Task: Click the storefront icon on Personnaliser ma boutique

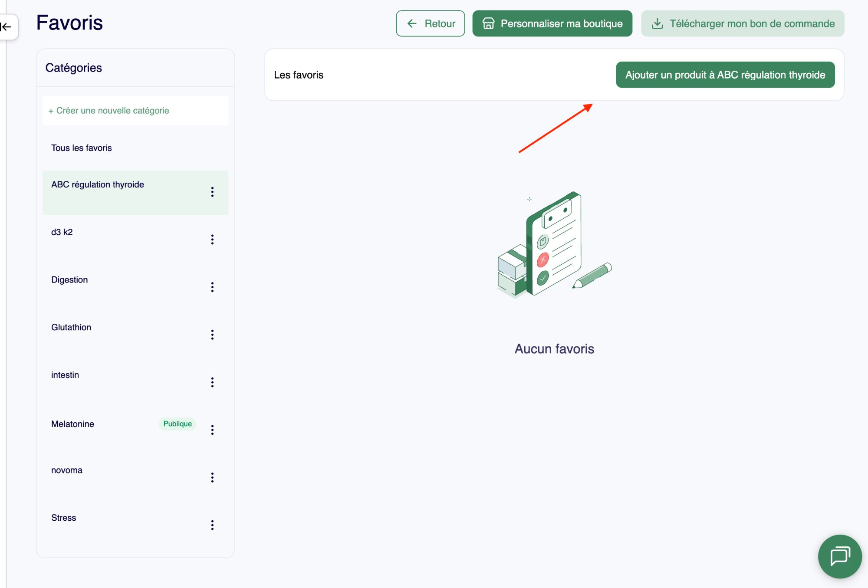Action: click(x=488, y=24)
